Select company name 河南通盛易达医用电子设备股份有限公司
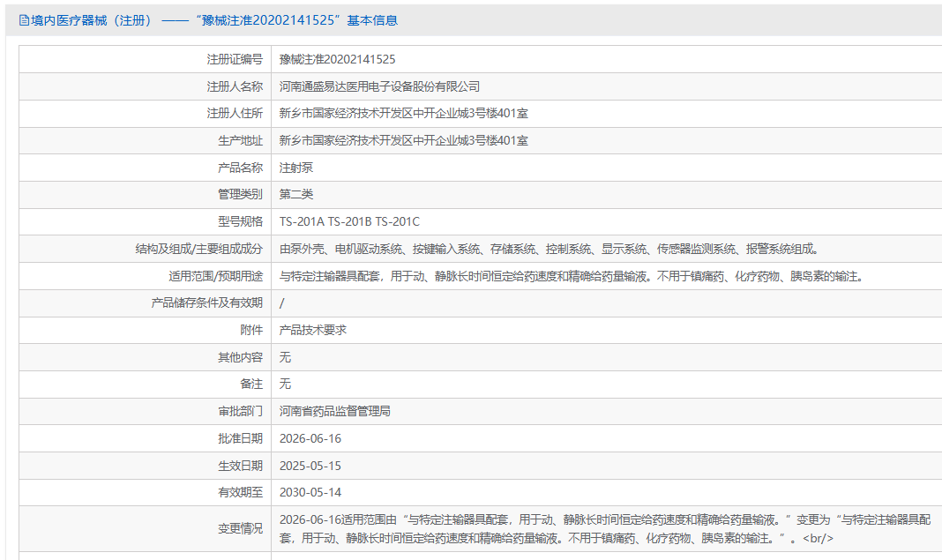The width and height of the screenshot is (942, 560). (379, 86)
